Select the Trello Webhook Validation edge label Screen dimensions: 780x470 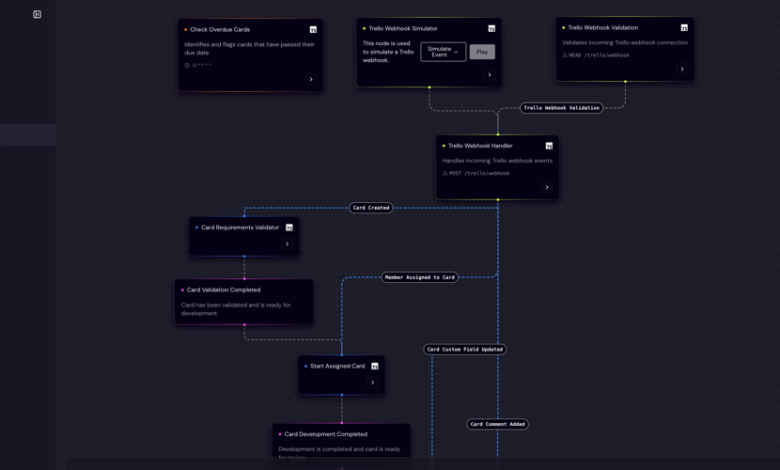[561, 108]
